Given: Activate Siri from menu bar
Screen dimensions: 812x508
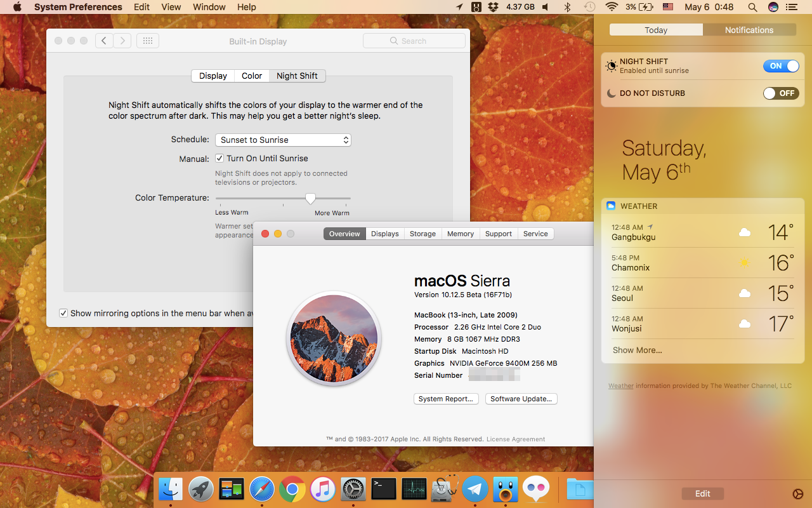Looking at the screenshot, I should point(773,7).
